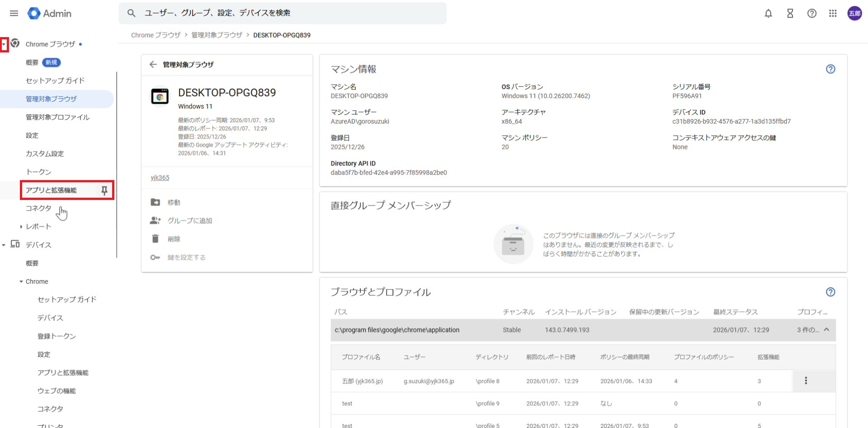Expand the レポート tree item

(x=21, y=227)
